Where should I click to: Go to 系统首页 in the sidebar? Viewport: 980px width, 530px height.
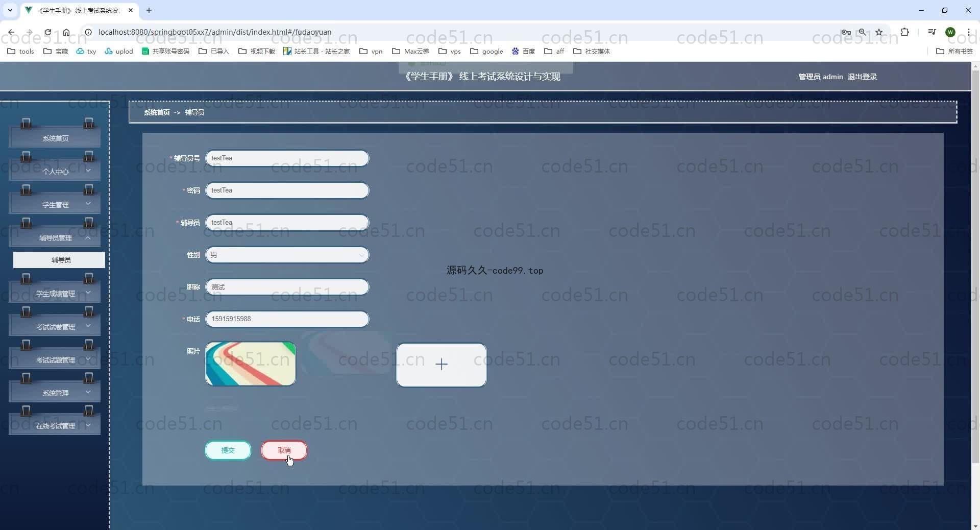click(x=55, y=138)
